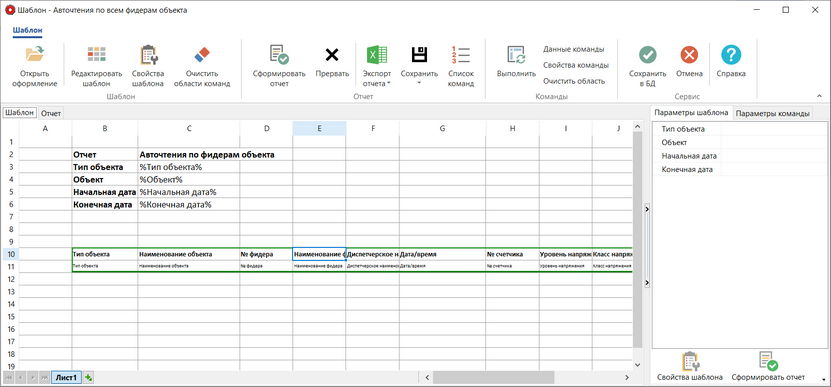Viewport: 831px width, 387px height.
Task: Click the bold Дата/время header cell
Action: tap(443, 254)
